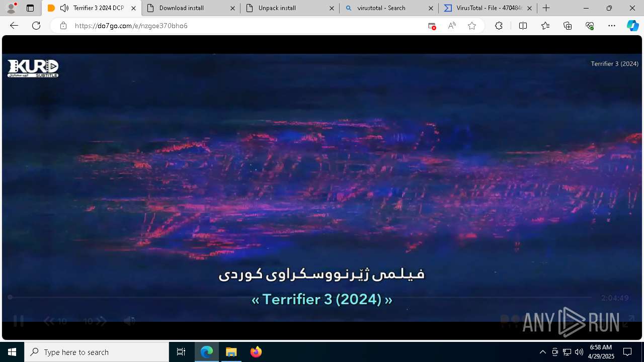The image size is (644, 362).
Task: Open Edge Settings and more menu
Action: coord(612,26)
